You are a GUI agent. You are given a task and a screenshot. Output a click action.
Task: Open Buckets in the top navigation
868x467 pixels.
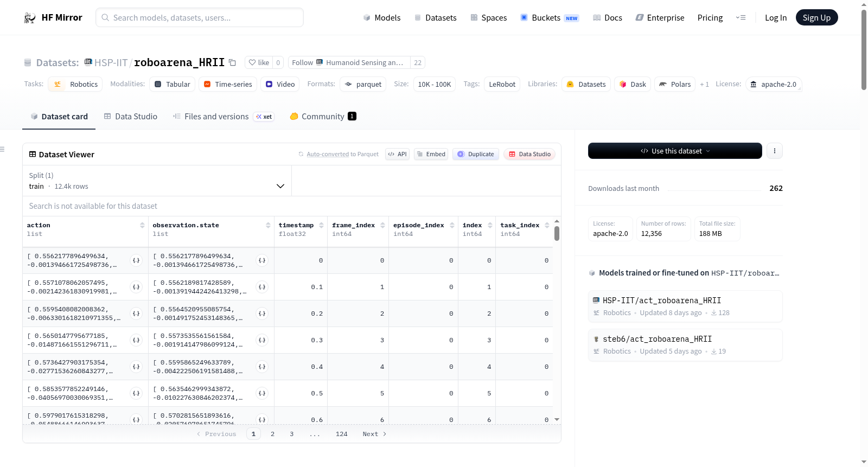click(x=550, y=18)
